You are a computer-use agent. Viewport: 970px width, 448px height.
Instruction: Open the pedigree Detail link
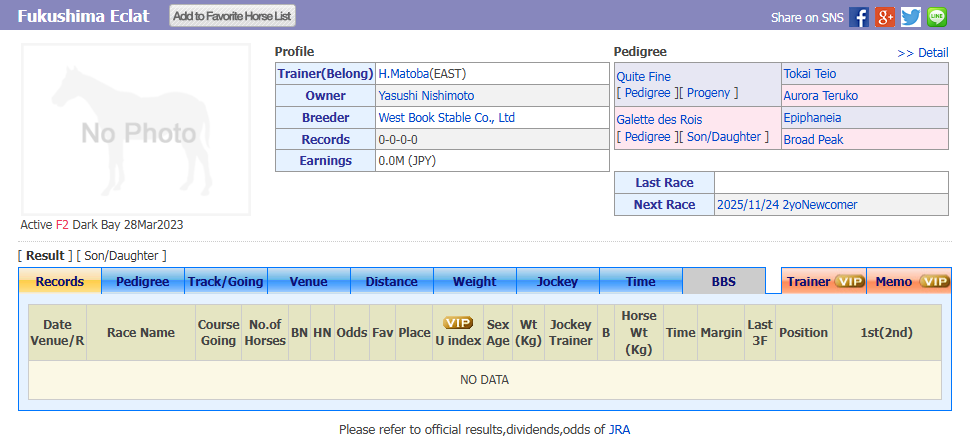(x=922, y=53)
